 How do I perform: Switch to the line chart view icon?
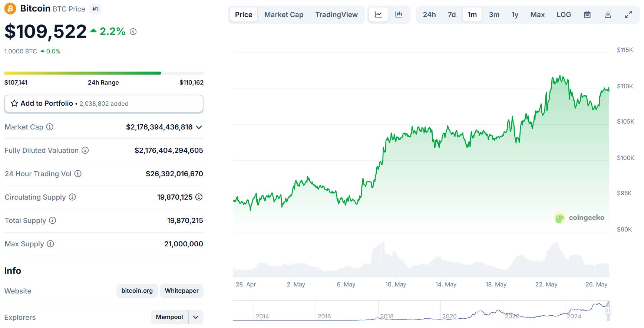tap(378, 14)
